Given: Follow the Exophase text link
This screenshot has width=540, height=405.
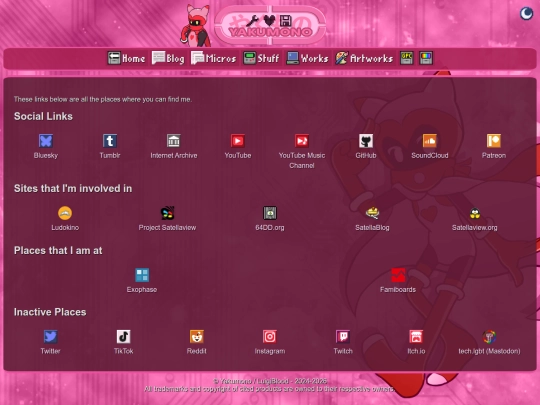Looking at the screenshot, I should pyautogui.click(x=142, y=289).
